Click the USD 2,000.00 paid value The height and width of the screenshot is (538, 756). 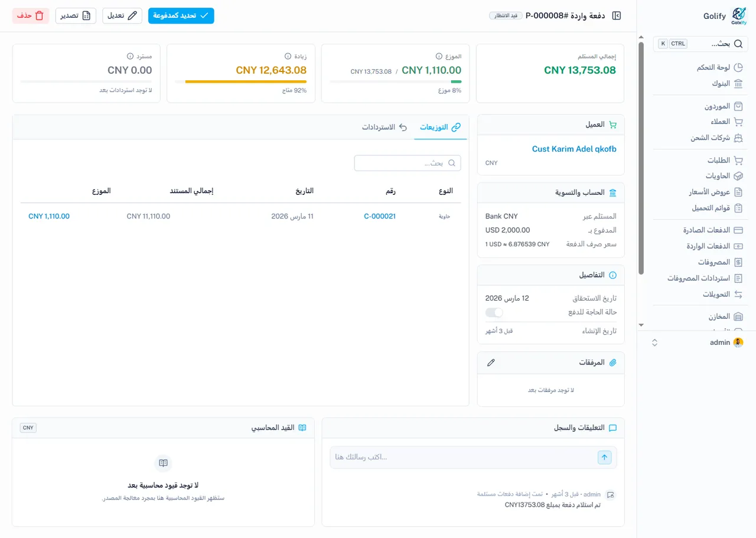tap(508, 230)
